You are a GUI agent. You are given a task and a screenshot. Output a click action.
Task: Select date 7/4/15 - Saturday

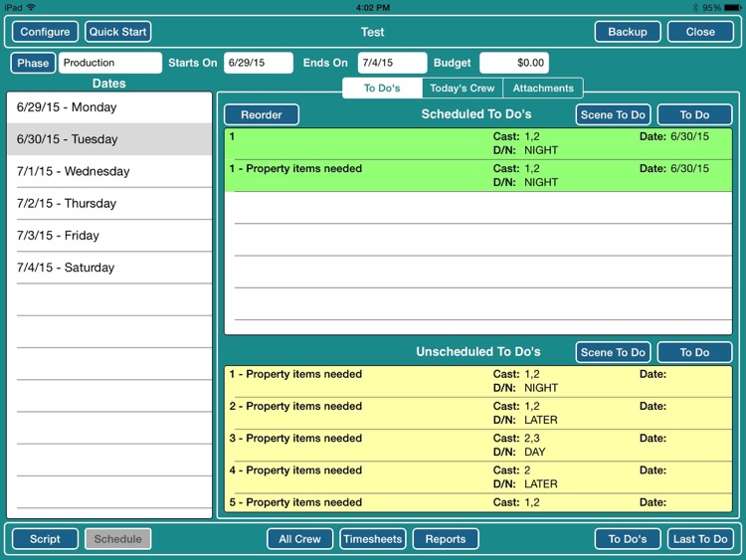point(109,268)
